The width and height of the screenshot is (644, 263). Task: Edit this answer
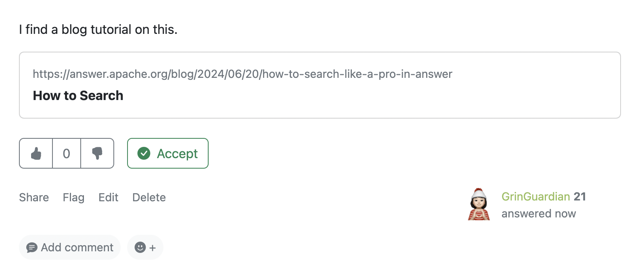point(108,197)
